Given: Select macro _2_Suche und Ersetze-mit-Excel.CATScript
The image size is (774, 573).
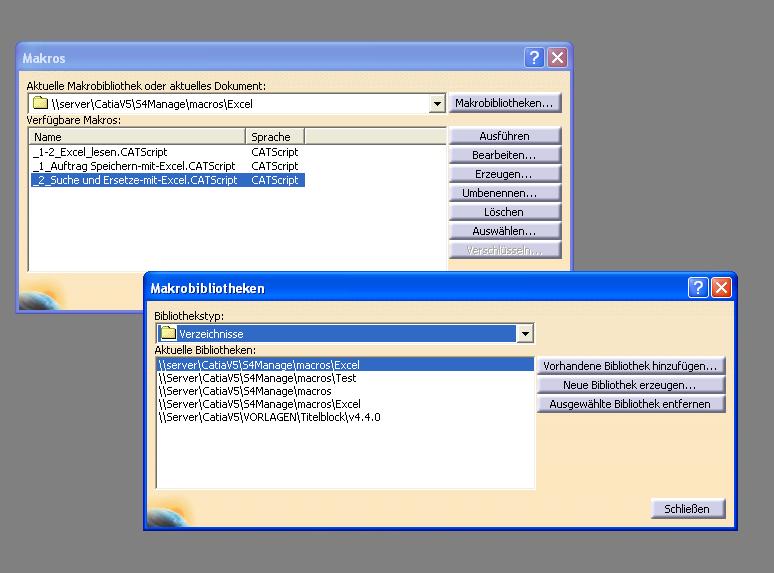Looking at the screenshot, I should click(x=135, y=180).
